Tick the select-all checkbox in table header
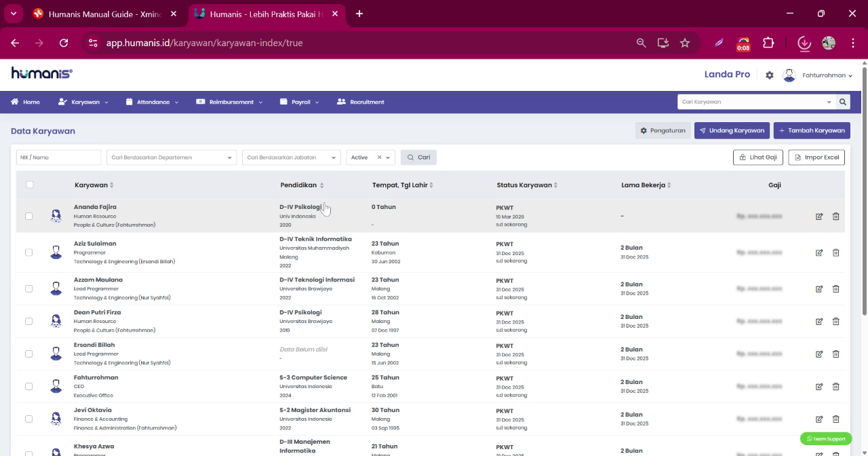The height and width of the screenshot is (456, 868). [x=30, y=185]
